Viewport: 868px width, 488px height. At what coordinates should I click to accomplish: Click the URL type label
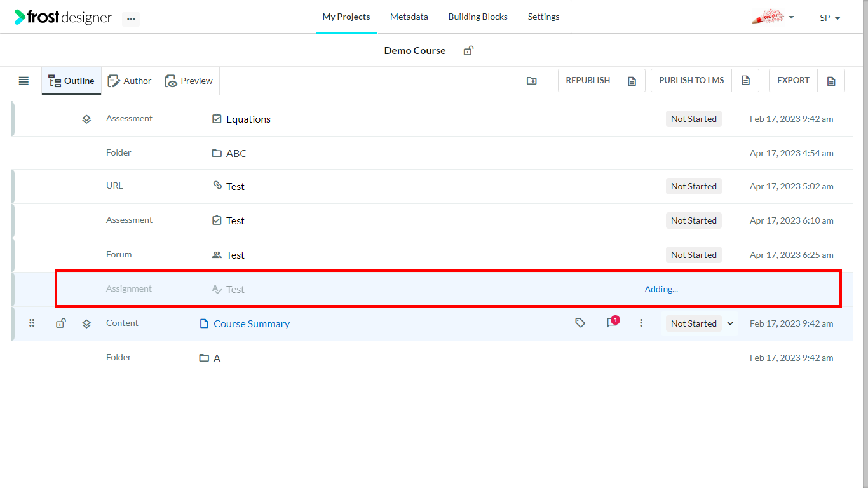pyautogui.click(x=114, y=186)
